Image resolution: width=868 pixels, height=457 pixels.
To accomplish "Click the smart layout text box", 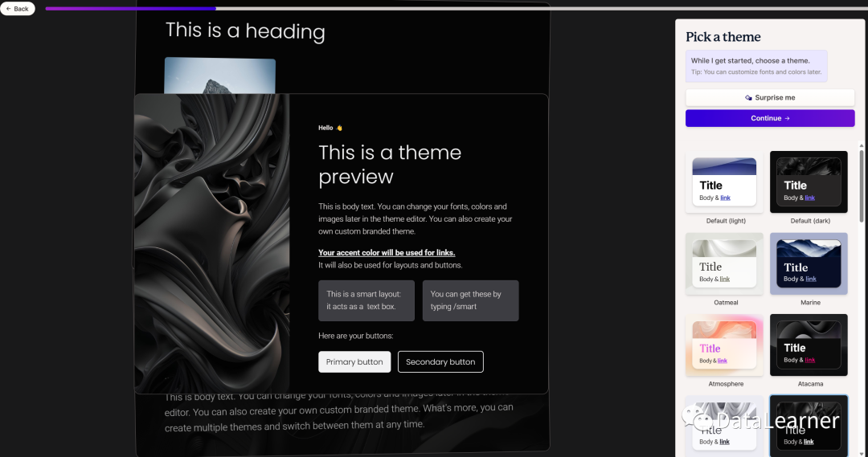I will point(366,300).
